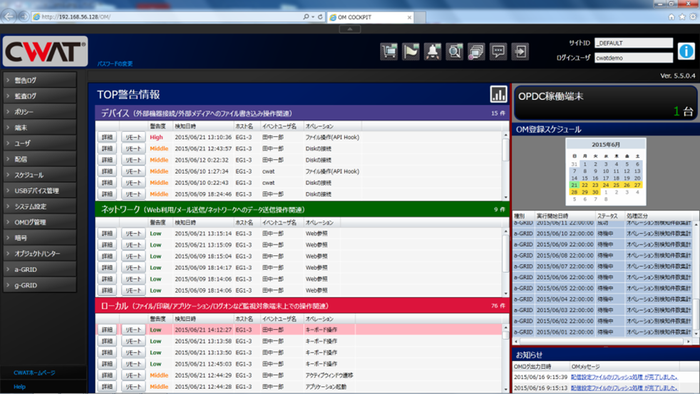Expand the ポリシー sidebar item
The image size is (700, 400).
(x=38, y=111)
